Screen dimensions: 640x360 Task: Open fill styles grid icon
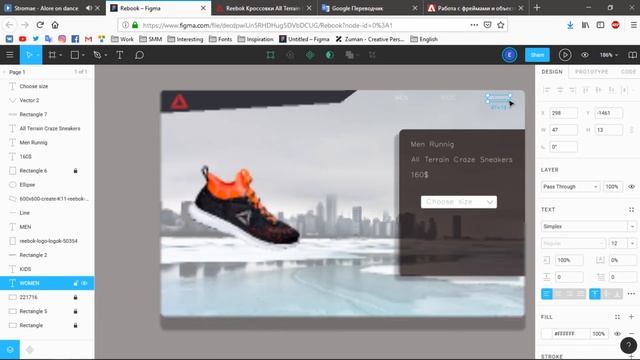coord(617,317)
